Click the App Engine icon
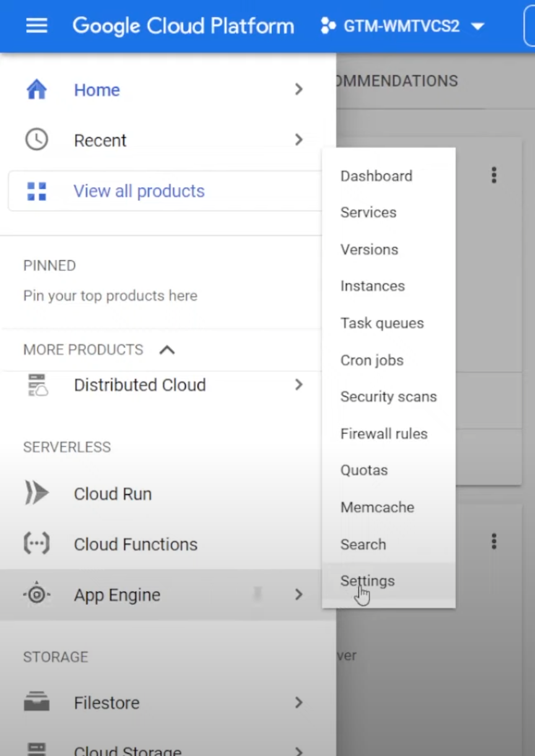The image size is (535, 756). 37,595
